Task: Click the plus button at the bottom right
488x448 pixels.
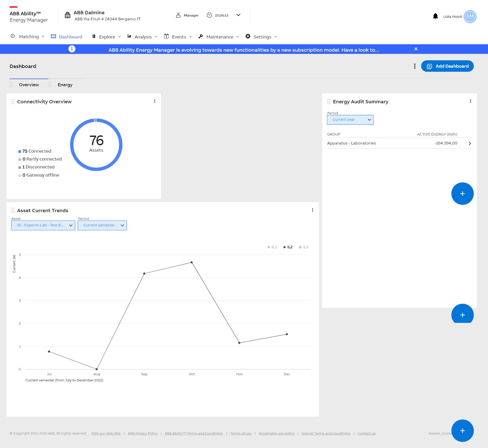Action: [x=462, y=431]
